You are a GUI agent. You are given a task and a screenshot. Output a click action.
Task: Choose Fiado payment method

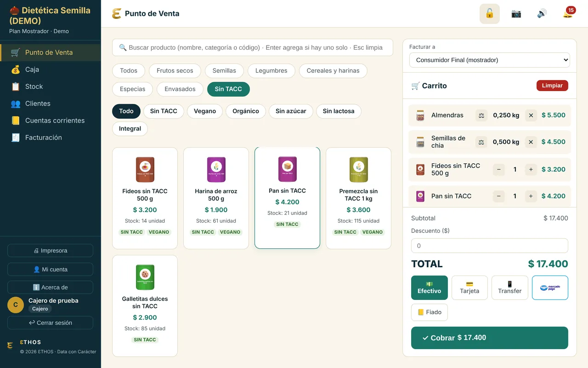tap(430, 312)
